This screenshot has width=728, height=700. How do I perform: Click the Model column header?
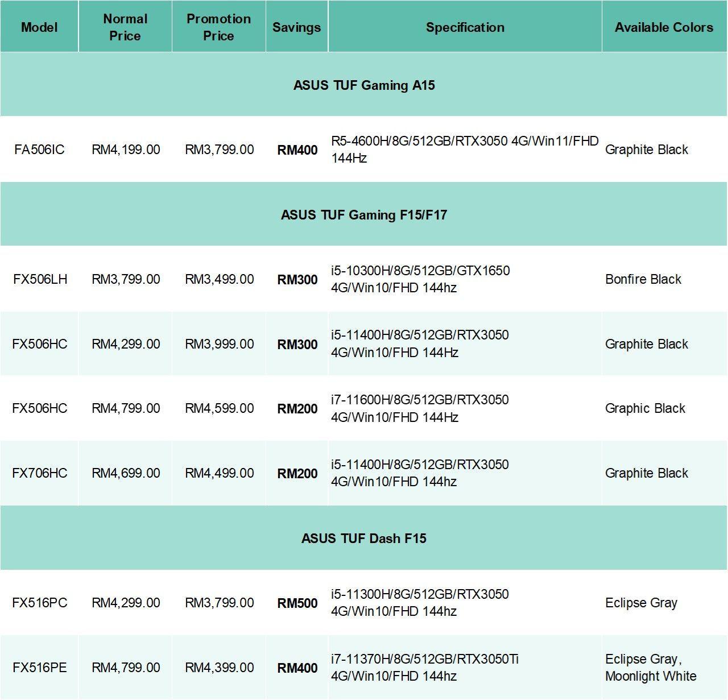click(39, 27)
